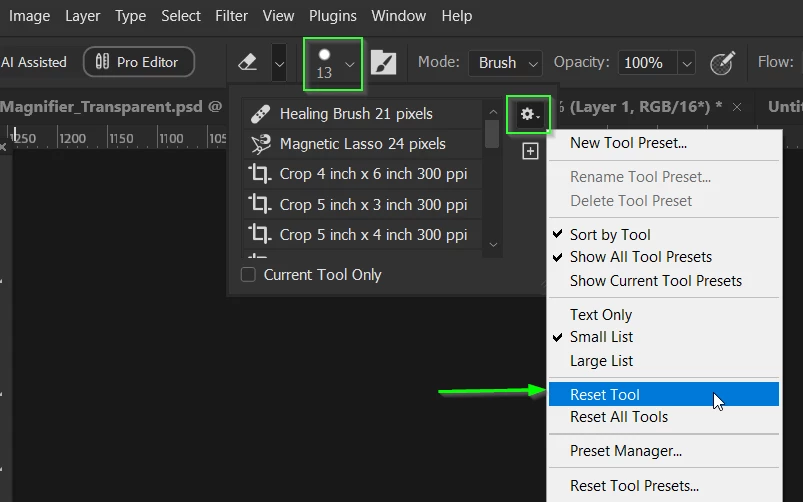Click the Pro Editor button
The width and height of the screenshot is (803, 502).
point(139,62)
